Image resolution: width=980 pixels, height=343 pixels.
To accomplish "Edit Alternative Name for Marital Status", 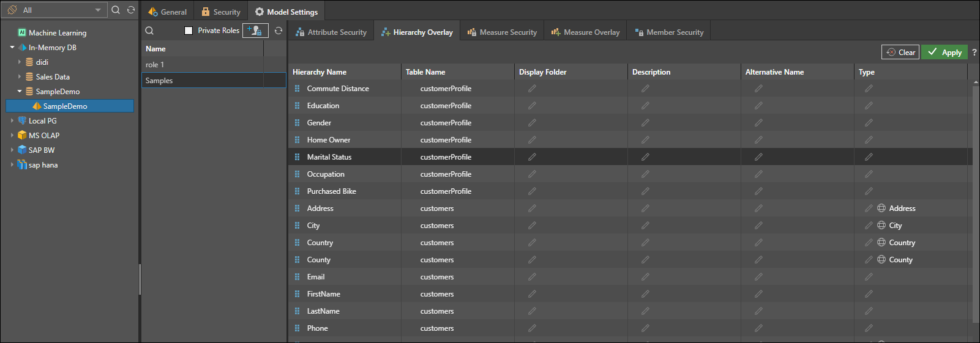I will coord(758,157).
